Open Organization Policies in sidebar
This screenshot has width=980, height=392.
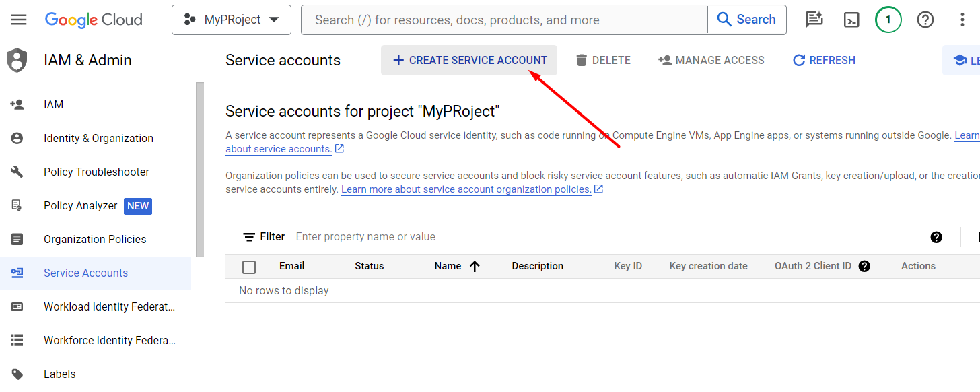96,239
